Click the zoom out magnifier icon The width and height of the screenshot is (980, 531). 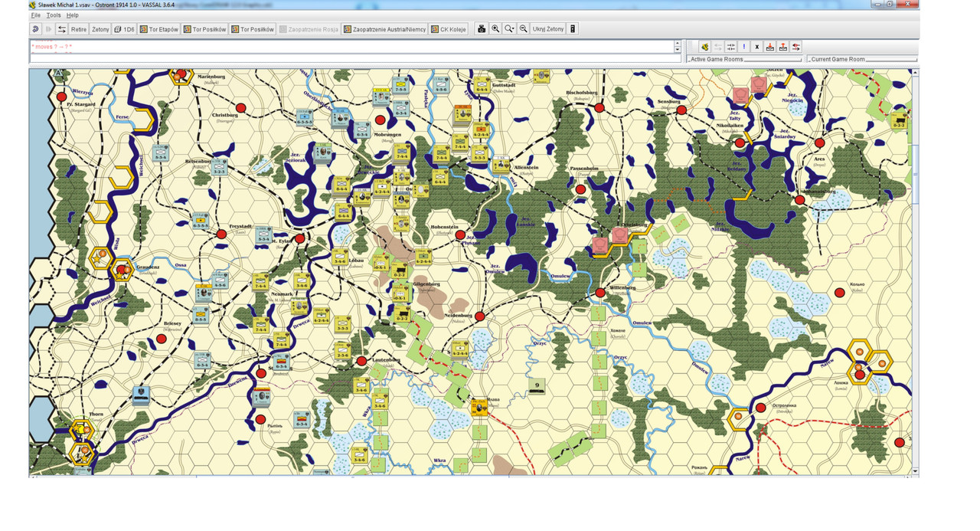pyautogui.click(x=523, y=29)
